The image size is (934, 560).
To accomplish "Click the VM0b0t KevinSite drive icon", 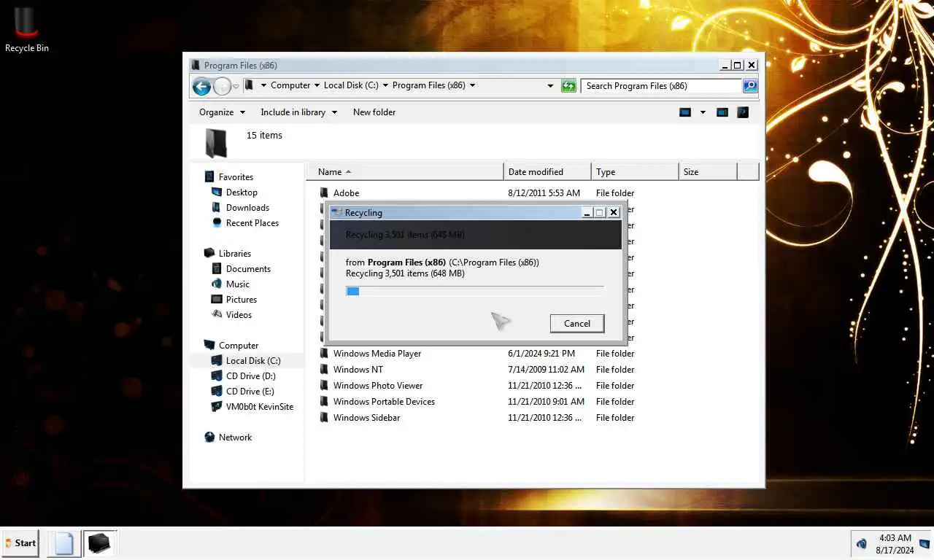I will [x=217, y=406].
